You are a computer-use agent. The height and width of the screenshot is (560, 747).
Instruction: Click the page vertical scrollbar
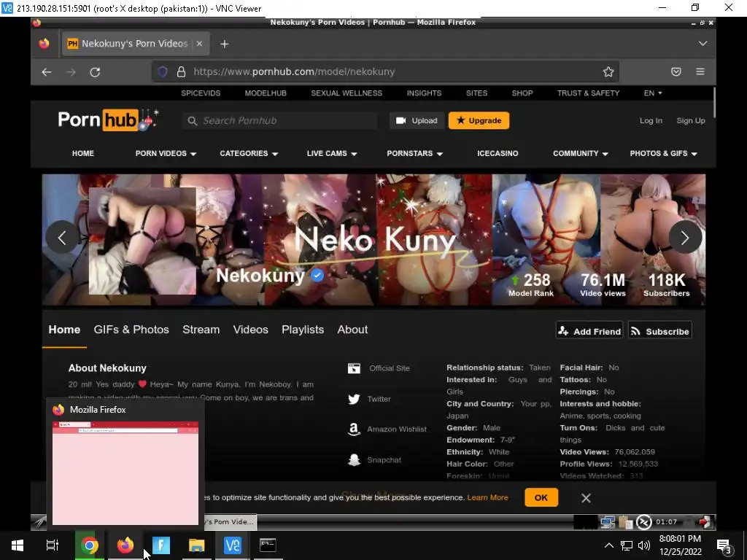pos(714,102)
